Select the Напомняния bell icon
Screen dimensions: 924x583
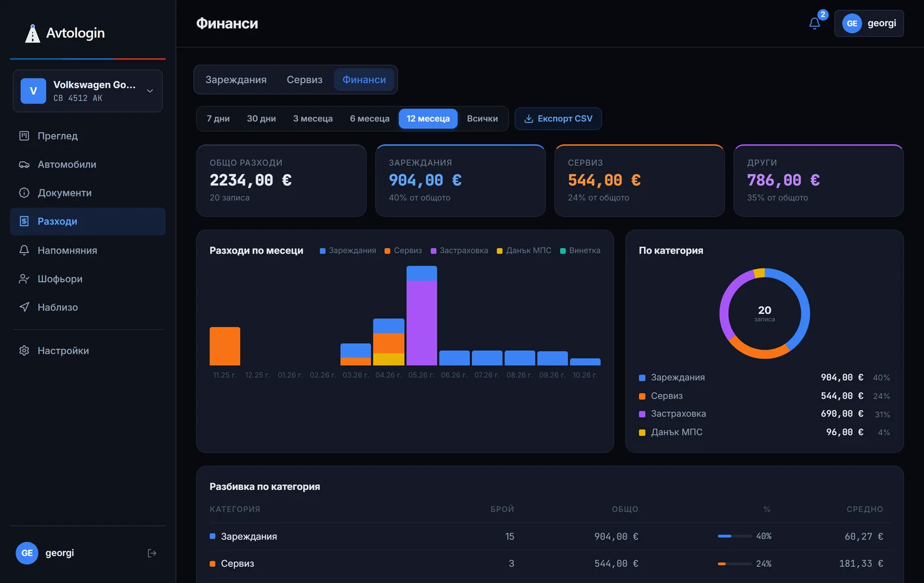tap(24, 250)
